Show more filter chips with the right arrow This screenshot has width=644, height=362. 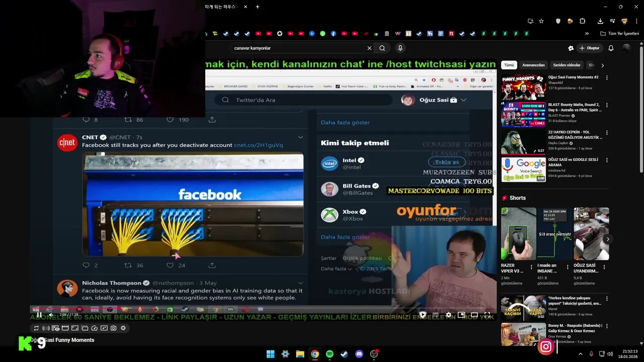(x=602, y=65)
